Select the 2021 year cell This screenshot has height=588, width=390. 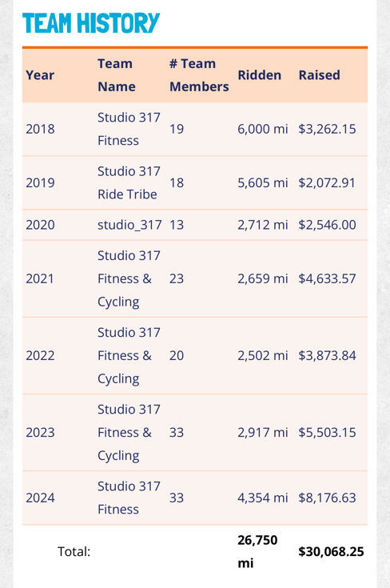coord(40,278)
